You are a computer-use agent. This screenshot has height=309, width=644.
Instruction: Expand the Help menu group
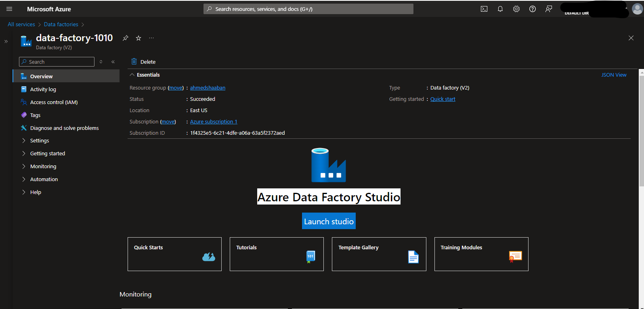coord(24,192)
